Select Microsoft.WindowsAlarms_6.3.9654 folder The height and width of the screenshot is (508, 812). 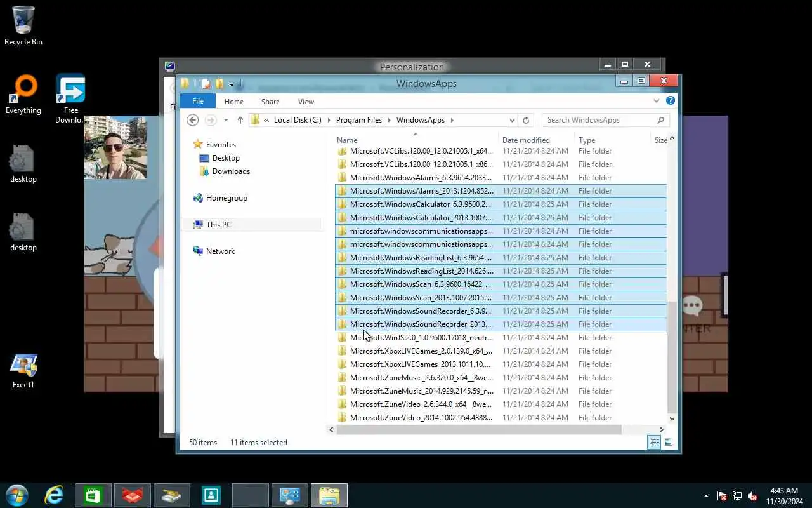tap(501, 178)
